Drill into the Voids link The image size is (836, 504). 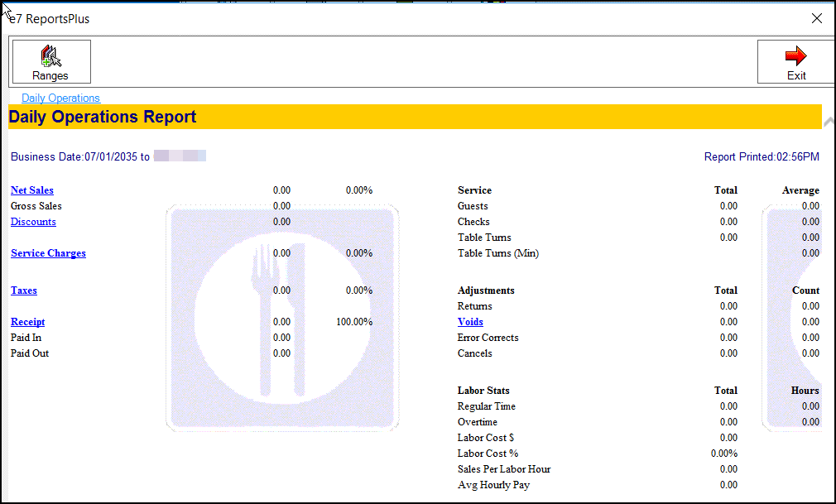[x=470, y=322]
